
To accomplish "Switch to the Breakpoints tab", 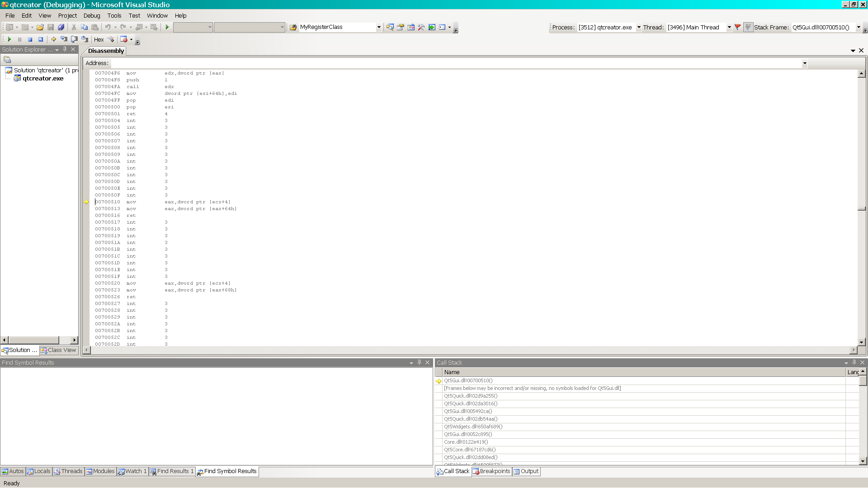I will (x=491, y=471).
